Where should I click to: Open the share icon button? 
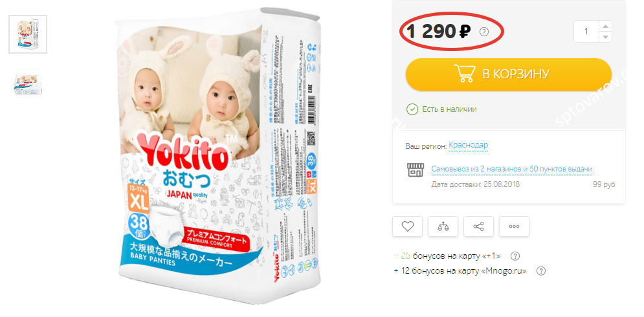coord(478,226)
